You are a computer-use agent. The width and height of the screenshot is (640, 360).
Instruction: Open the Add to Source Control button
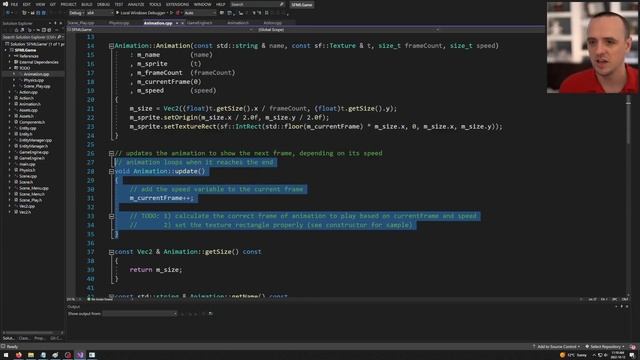pyautogui.click(x=556, y=347)
